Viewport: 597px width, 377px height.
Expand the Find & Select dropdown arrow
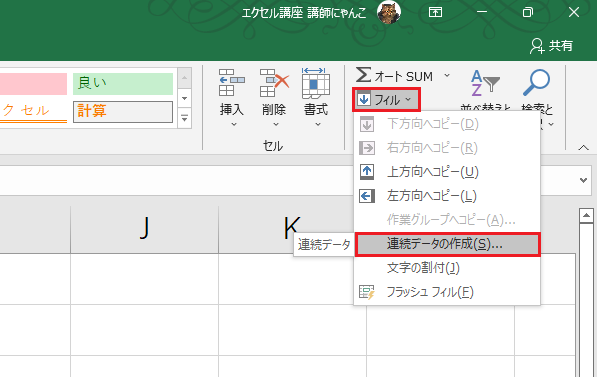(x=551, y=125)
